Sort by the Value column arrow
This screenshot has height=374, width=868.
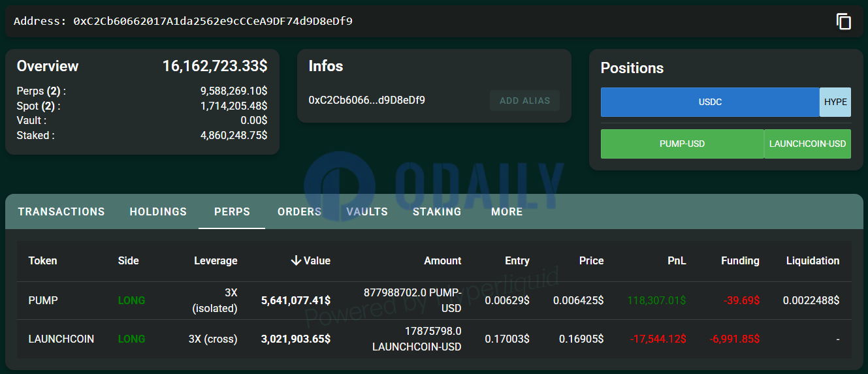296,260
